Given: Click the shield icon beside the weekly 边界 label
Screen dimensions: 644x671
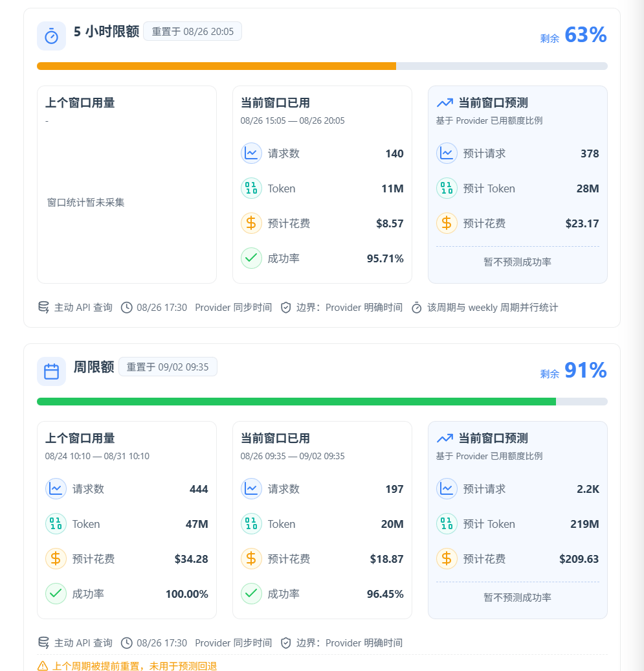Looking at the screenshot, I should pos(285,643).
